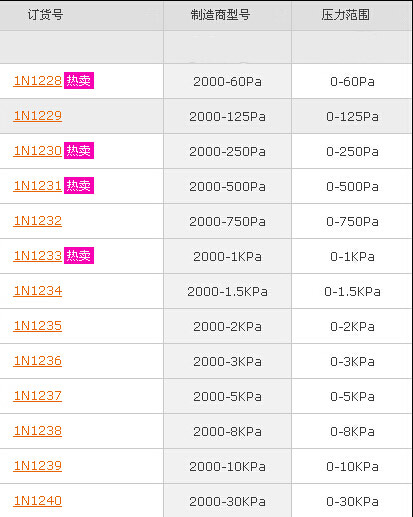
Task: Open order number 1N1234 link
Action: [38, 291]
